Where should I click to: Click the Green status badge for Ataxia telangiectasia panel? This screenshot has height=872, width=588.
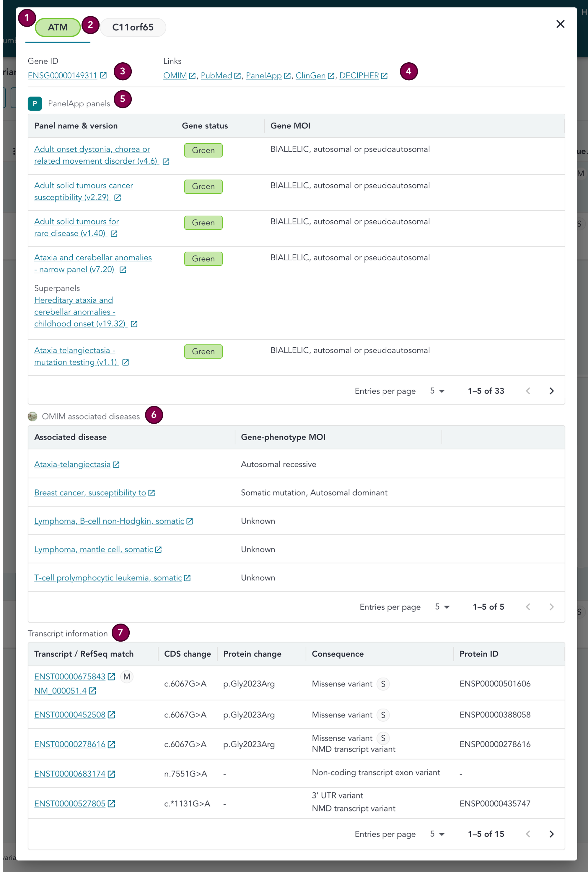coord(203,352)
